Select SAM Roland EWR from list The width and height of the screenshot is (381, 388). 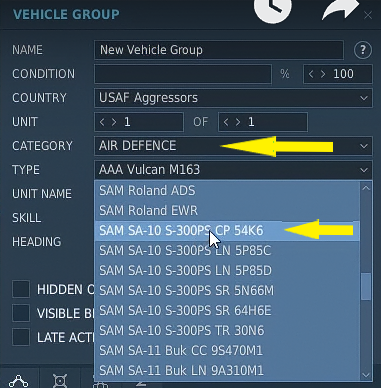tap(227, 211)
